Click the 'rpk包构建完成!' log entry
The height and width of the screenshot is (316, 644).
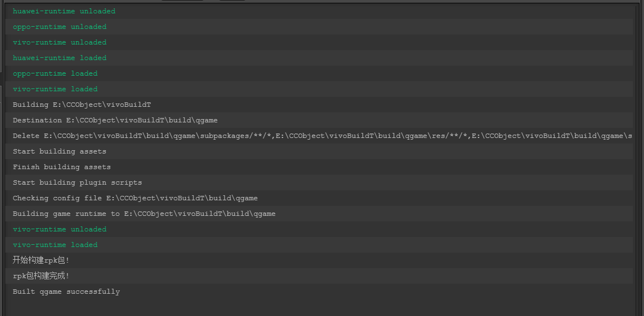pos(41,276)
